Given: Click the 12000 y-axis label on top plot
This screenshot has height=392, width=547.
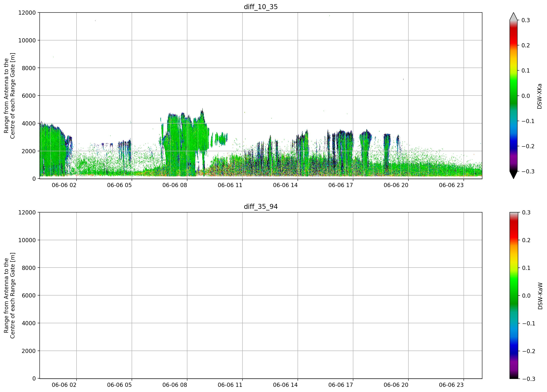Looking at the screenshot, I should 27,13.
